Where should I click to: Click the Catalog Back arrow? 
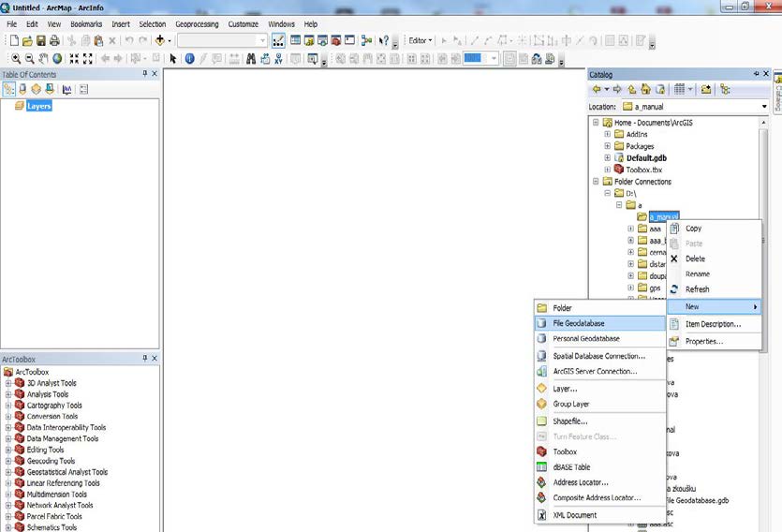point(597,89)
